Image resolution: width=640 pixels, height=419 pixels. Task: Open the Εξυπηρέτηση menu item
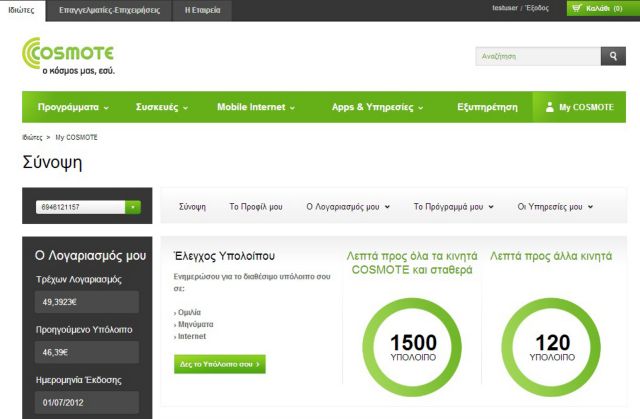(487, 107)
